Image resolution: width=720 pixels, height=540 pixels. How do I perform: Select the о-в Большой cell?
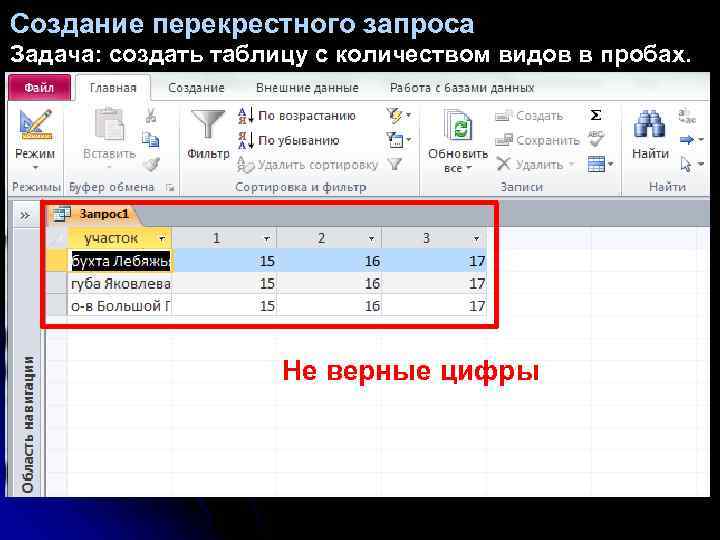120,305
